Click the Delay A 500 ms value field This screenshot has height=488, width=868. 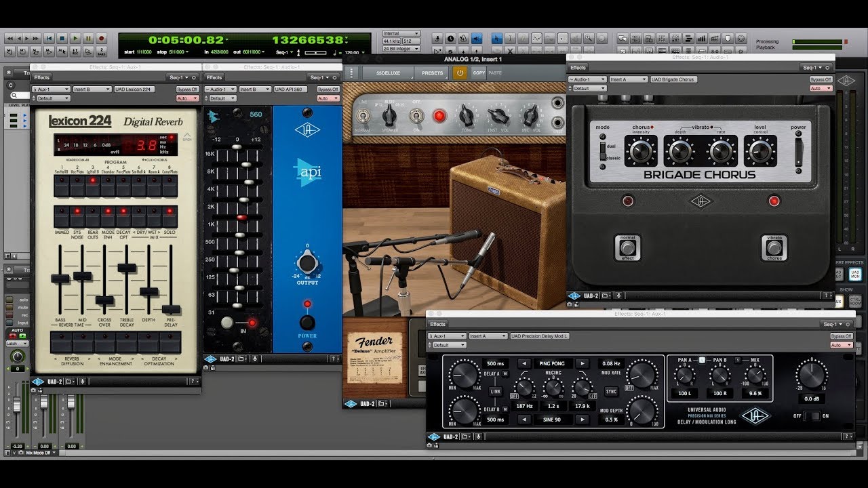[x=495, y=363]
